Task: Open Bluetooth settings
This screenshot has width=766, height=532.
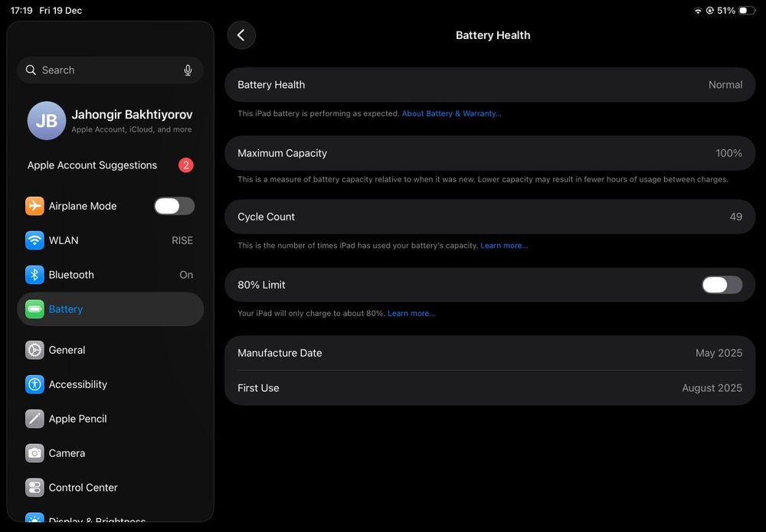Action: coord(110,275)
